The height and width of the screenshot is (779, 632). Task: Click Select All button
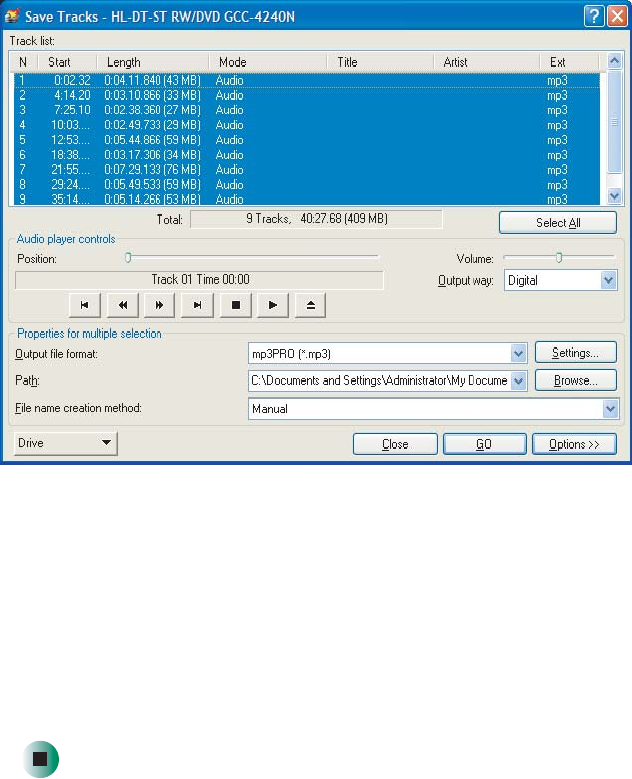coord(558,223)
